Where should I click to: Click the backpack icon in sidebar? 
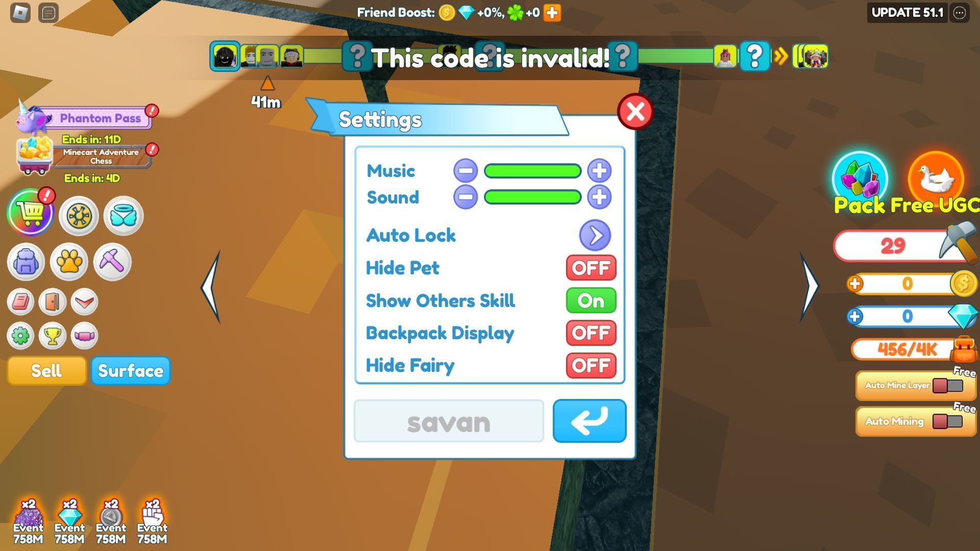25,262
